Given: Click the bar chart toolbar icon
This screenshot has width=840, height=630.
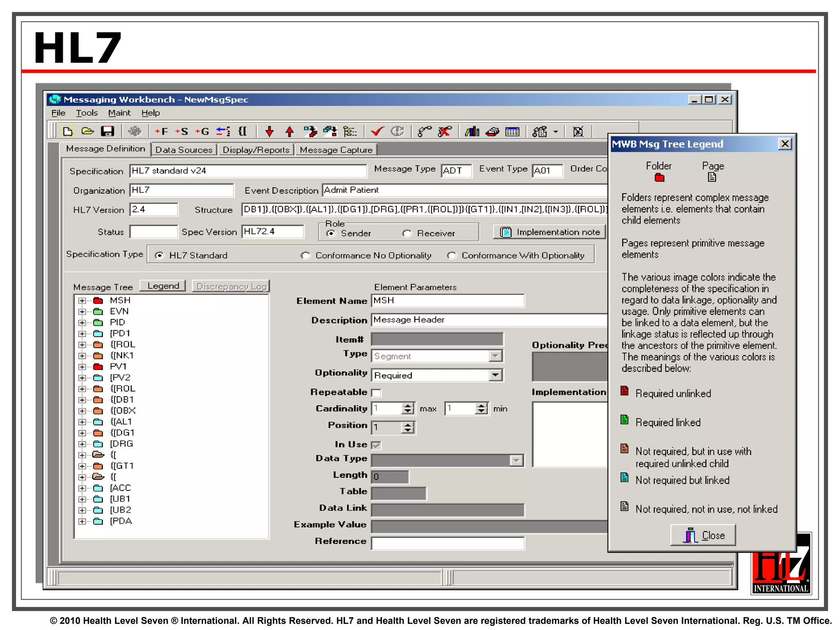Looking at the screenshot, I should [x=472, y=131].
